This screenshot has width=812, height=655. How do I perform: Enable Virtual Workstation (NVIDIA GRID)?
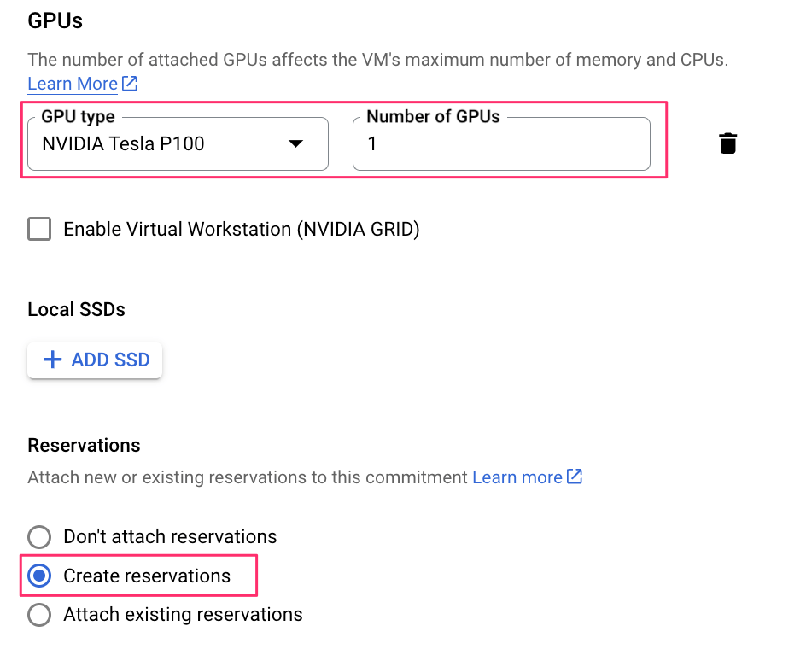pos(39,229)
